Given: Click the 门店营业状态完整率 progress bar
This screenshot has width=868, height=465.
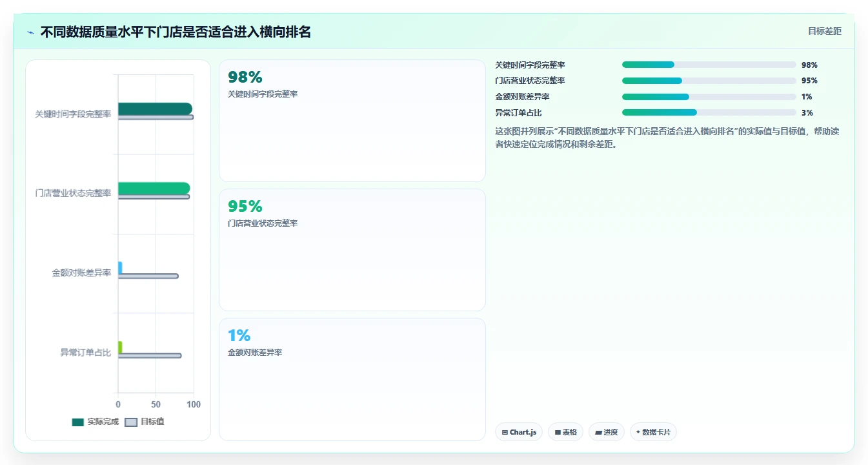Looking at the screenshot, I should 709,81.
